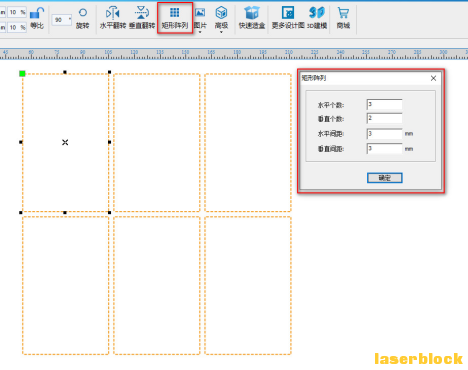The width and height of the screenshot is (468, 370).
Task: Select the 垂直间距 spacing field
Action: [384, 148]
